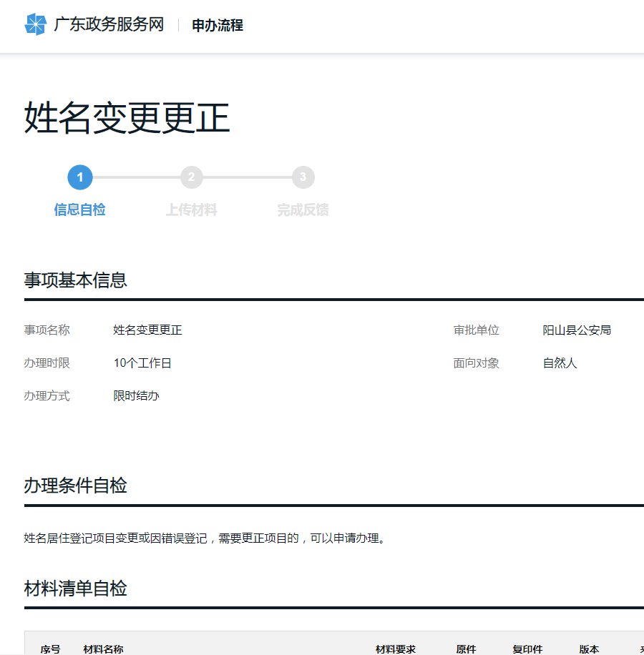
Task: Click the 材料清单自检 section heading
Action: (x=76, y=589)
